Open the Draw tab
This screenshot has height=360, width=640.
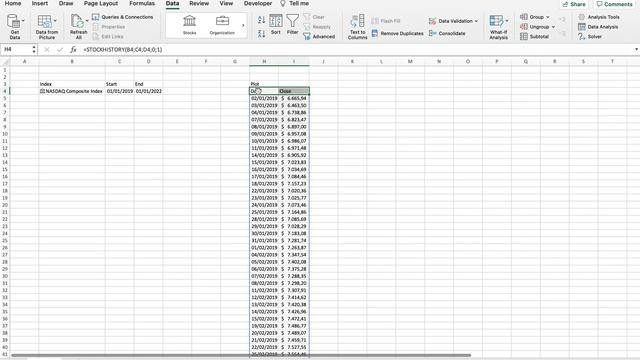coord(66,3)
